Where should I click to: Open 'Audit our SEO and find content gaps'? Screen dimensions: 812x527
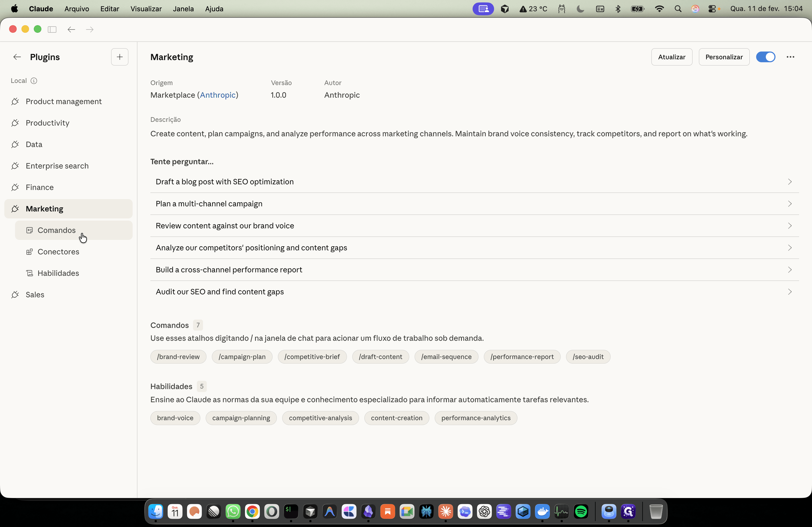(x=474, y=292)
